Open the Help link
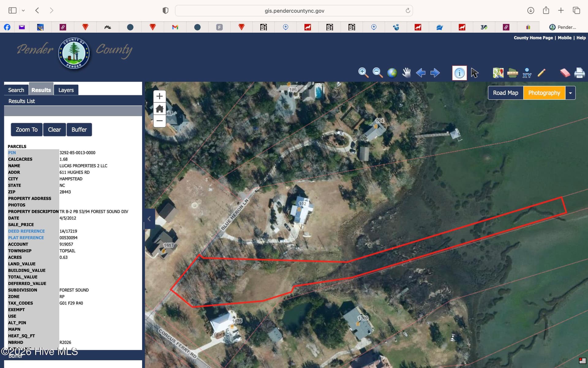Screen dimensions: 588x368 coord(581,38)
